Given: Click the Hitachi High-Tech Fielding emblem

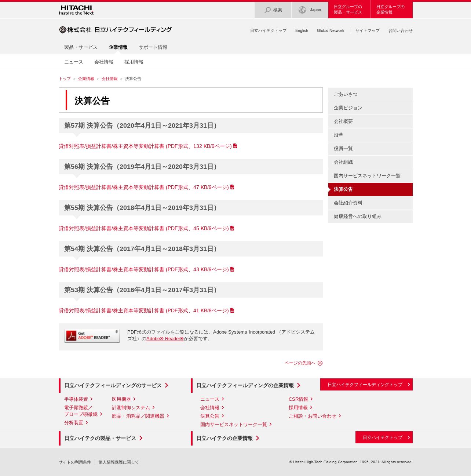Looking at the screenshot, I should pyautogui.click(x=63, y=30).
